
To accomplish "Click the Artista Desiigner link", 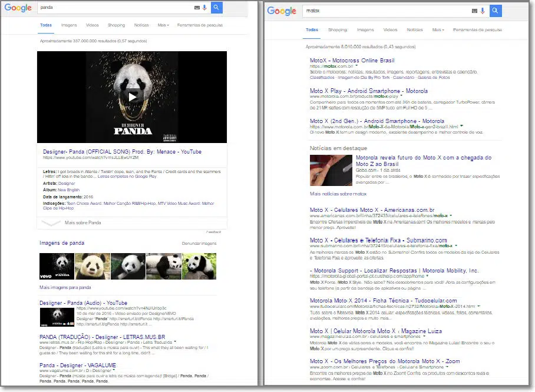I will (67, 184).
